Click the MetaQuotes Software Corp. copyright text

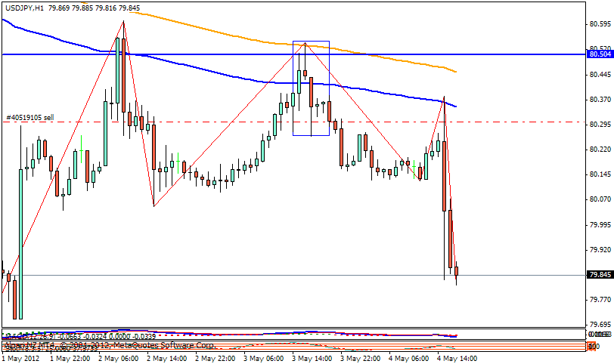110,346
